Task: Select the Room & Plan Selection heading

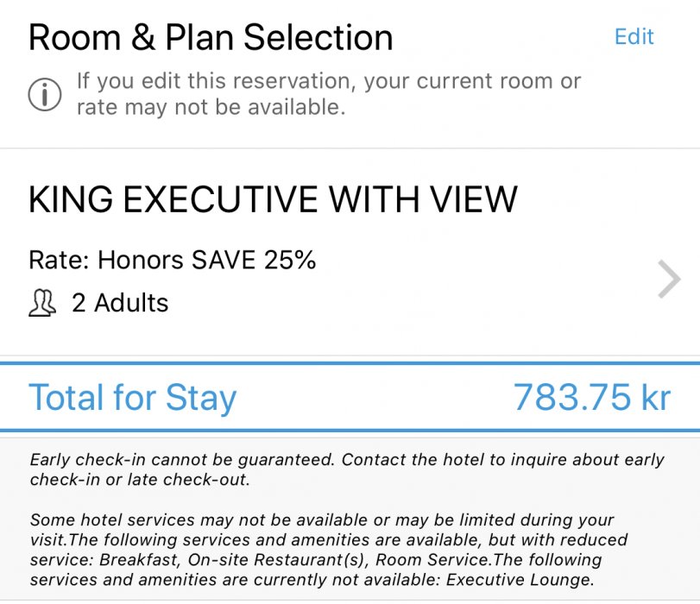Action: click(x=211, y=38)
